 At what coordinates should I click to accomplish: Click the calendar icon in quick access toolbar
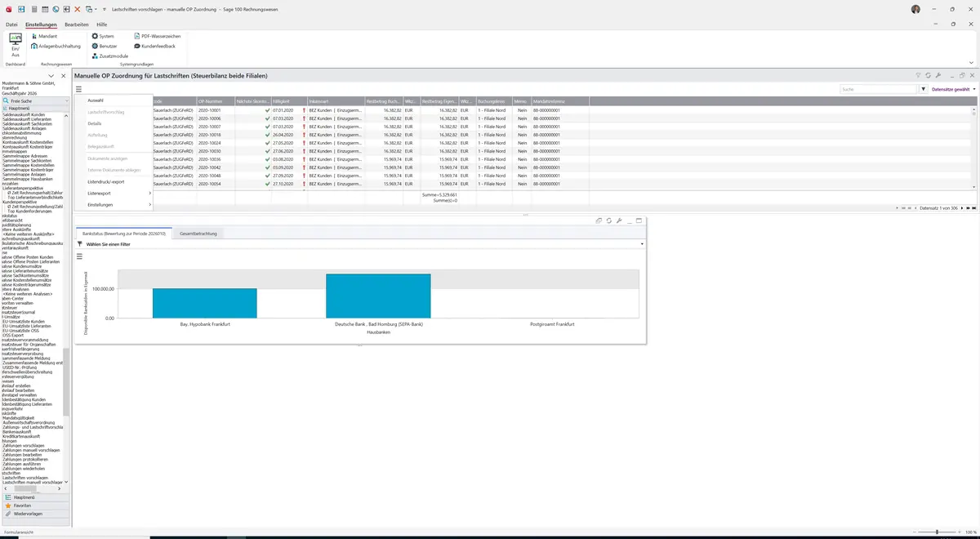click(x=44, y=9)
